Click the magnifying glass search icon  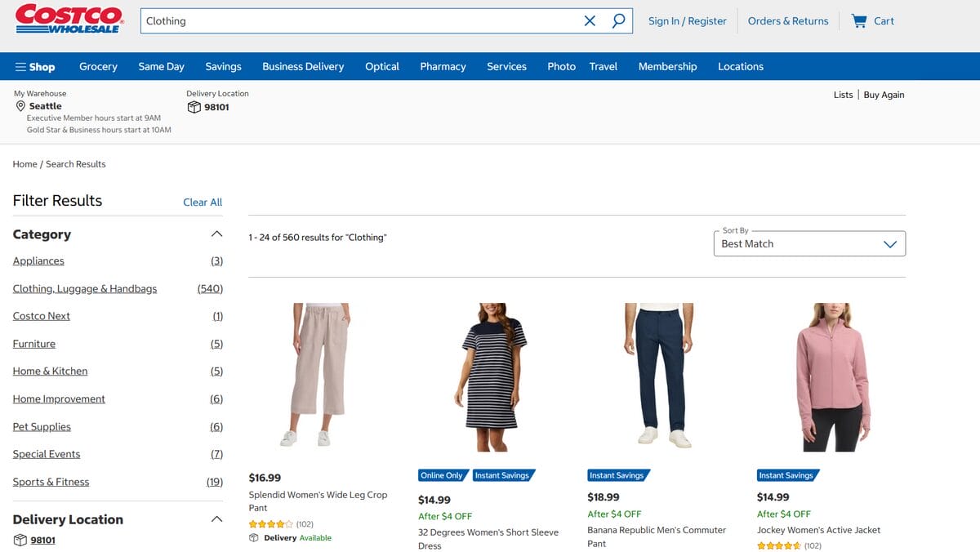tap(618, 20)
